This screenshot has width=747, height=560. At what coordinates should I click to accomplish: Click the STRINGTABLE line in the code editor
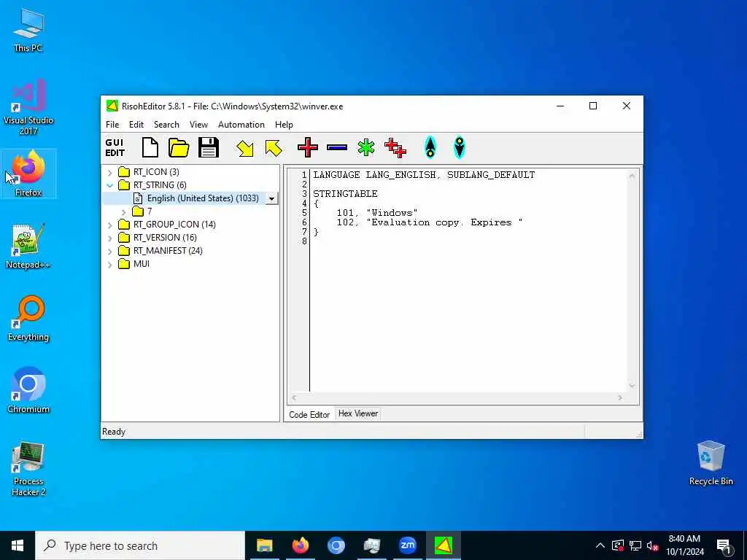[x=345, y=194]
